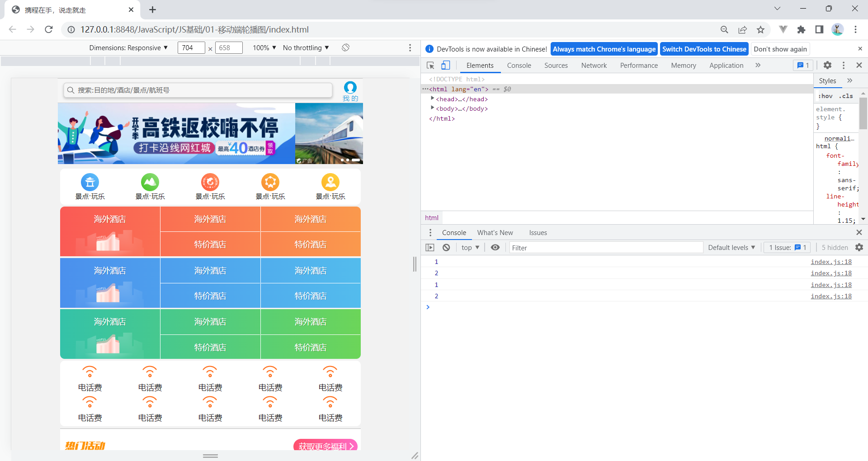Open the Default levels dropdown

[731, 247]
